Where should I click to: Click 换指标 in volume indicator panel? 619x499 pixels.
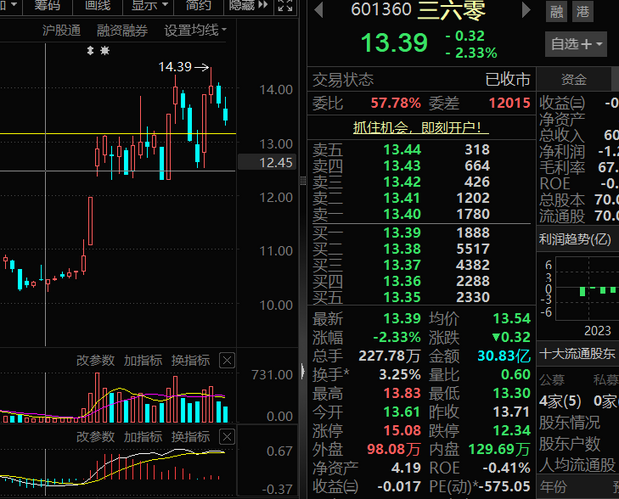point(190,360)
